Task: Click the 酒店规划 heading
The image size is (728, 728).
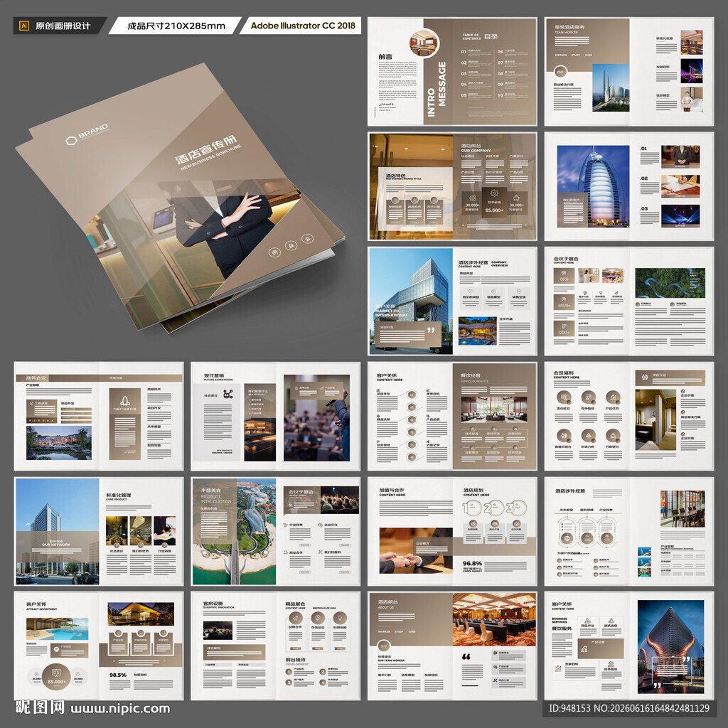Action: click(x=473, y=490)
